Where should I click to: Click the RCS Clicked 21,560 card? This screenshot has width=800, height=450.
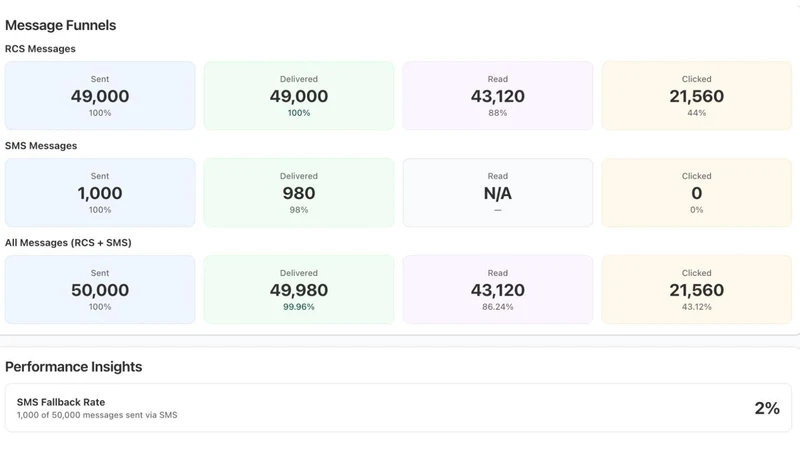pos(696,96)
